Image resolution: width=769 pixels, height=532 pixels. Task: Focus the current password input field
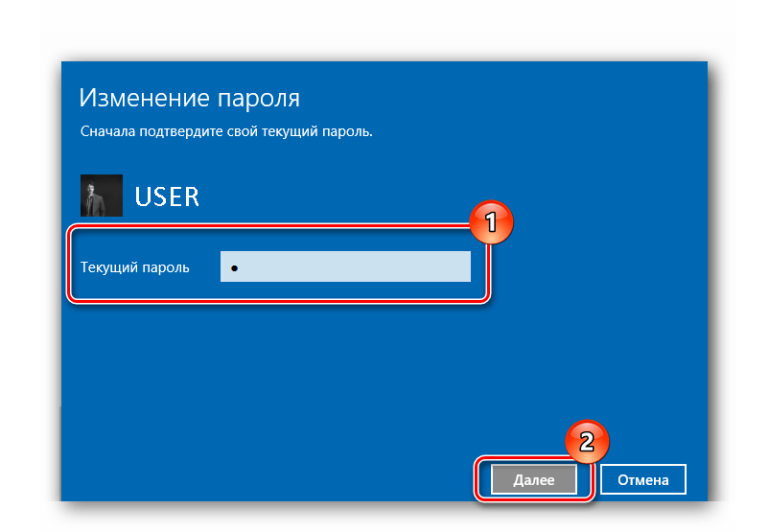coord(345,267)
